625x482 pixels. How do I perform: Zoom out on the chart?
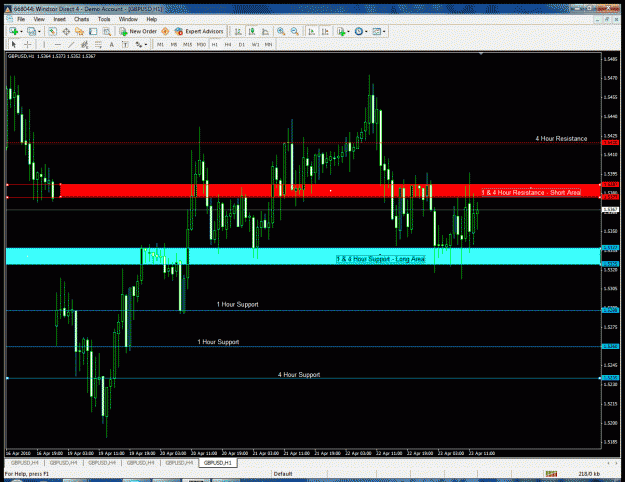pyautogui.click(x=295, y=31)
